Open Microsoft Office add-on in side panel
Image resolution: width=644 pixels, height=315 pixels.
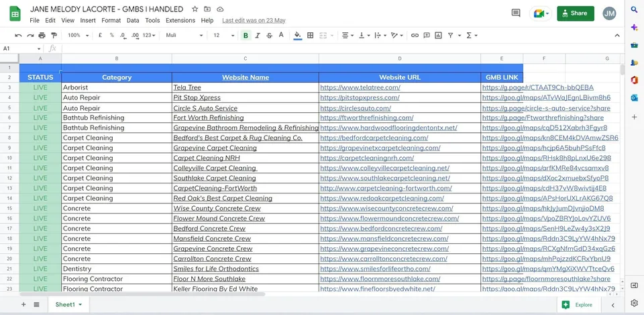[634, 80]
